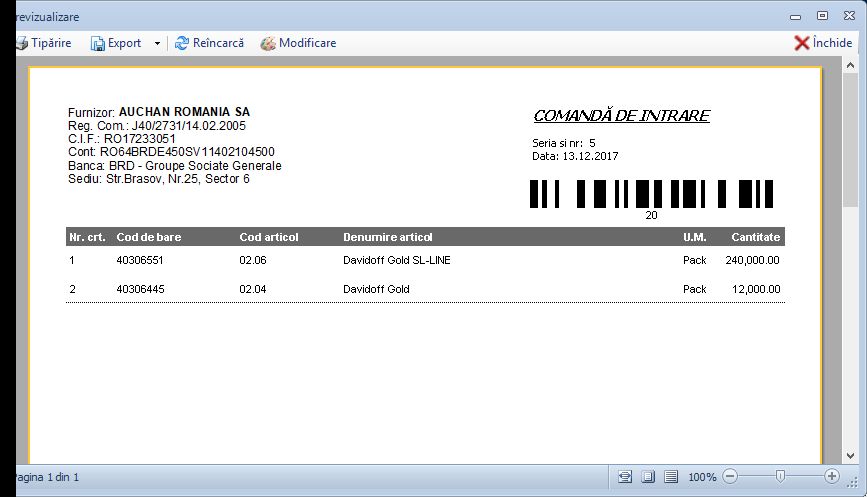
Task: Click the Export disk icon
Action: coord(98,43)
